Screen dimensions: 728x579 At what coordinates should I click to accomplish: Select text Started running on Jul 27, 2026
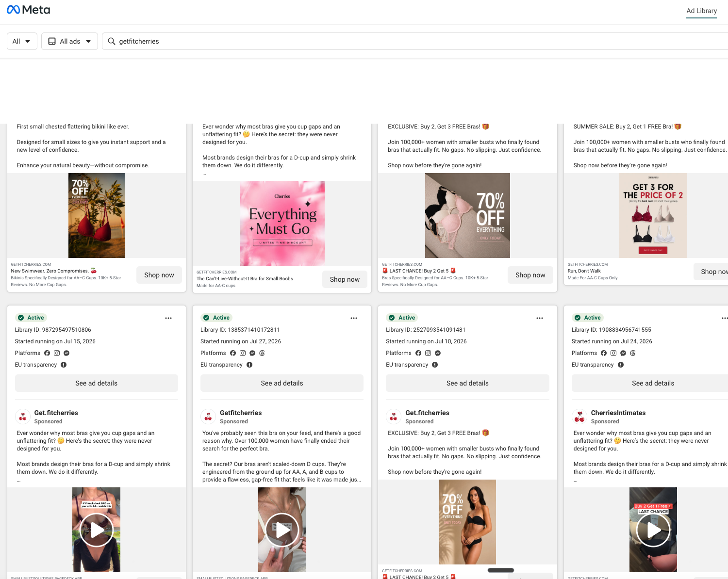(241, 341)
